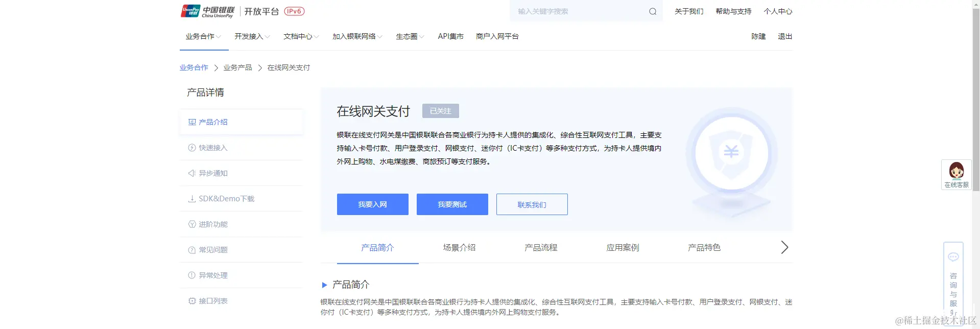Viewport: 980px width, 329px height.
Task: Click the 进阶功能 sidebar icon
Action: click(x=192, y=224)
